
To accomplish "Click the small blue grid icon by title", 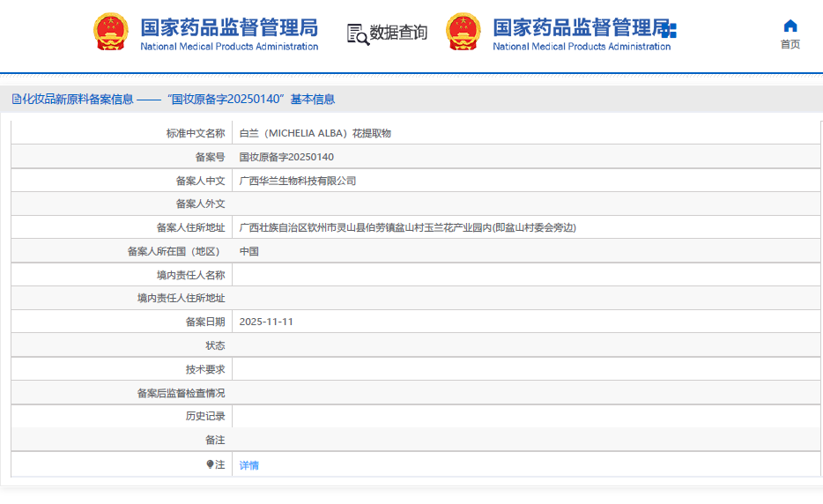I will [x=669, y=30].
